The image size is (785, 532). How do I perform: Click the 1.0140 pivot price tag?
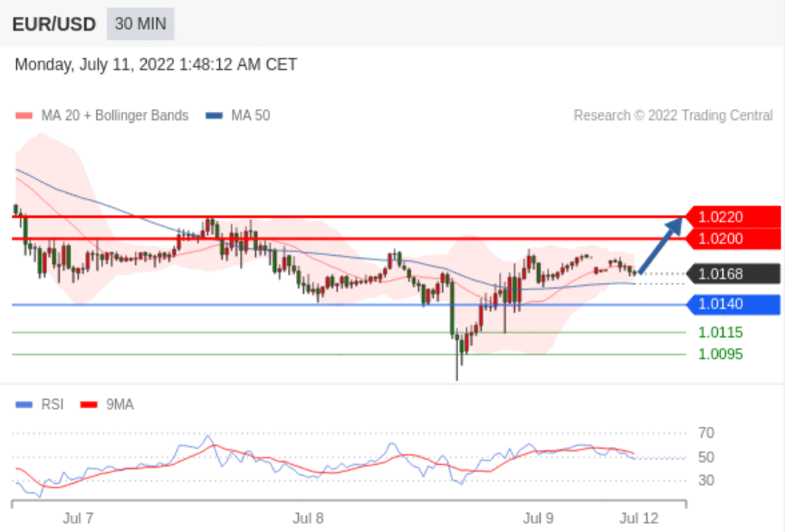tap(732, 304)
